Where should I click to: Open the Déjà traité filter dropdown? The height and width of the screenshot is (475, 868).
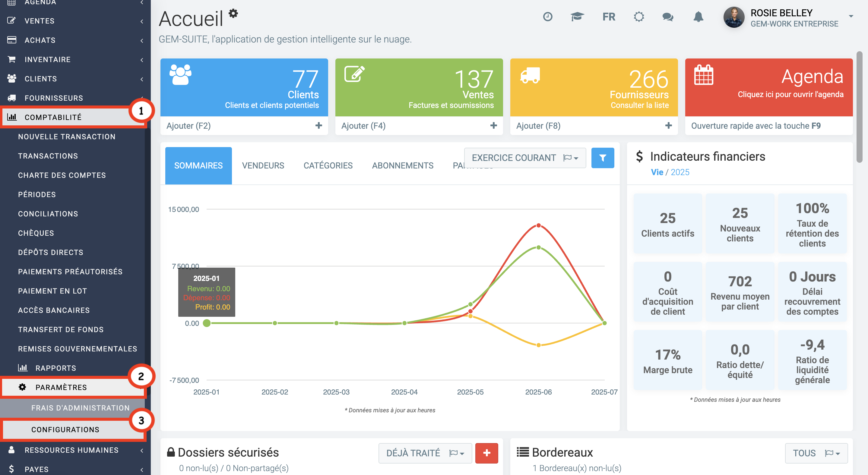click(425, 453)
